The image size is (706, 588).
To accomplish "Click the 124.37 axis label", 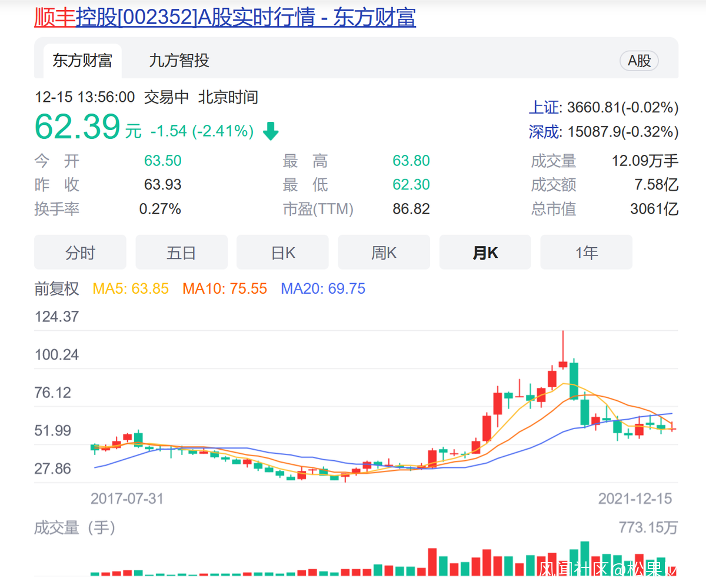I will coord(56,317).
